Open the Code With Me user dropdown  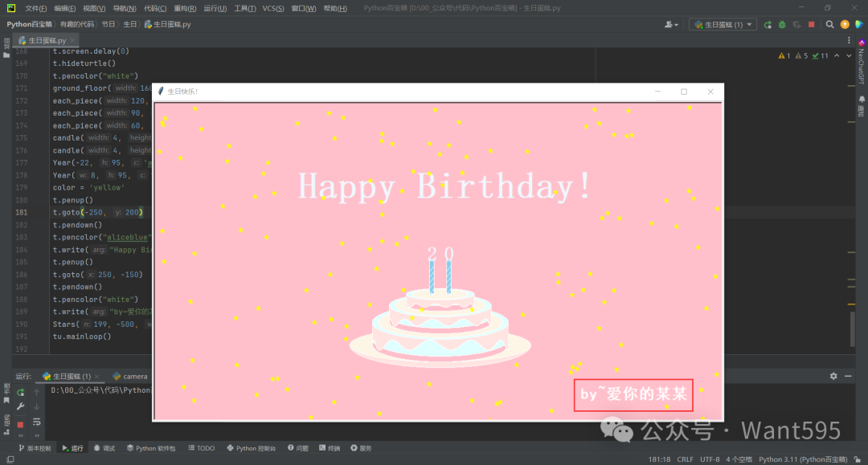(x=671, y=24)
